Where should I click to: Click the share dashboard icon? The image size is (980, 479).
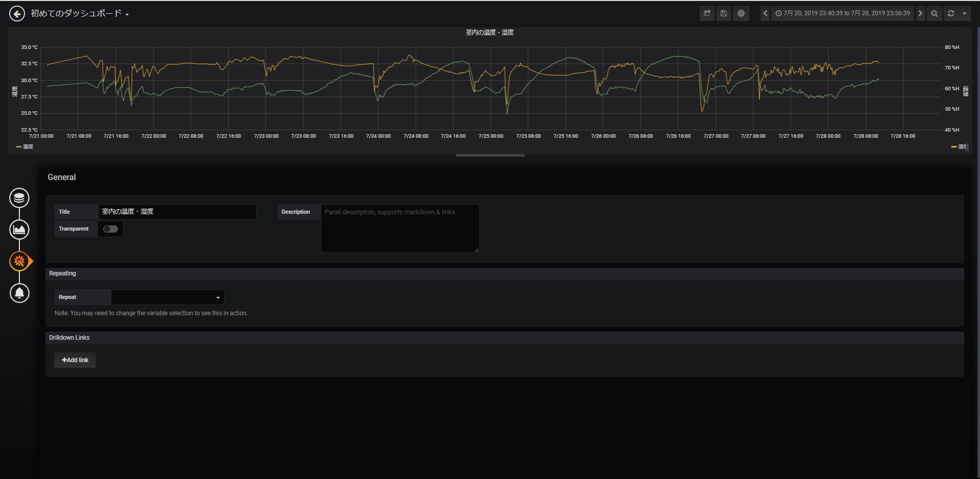coord(707,13)
